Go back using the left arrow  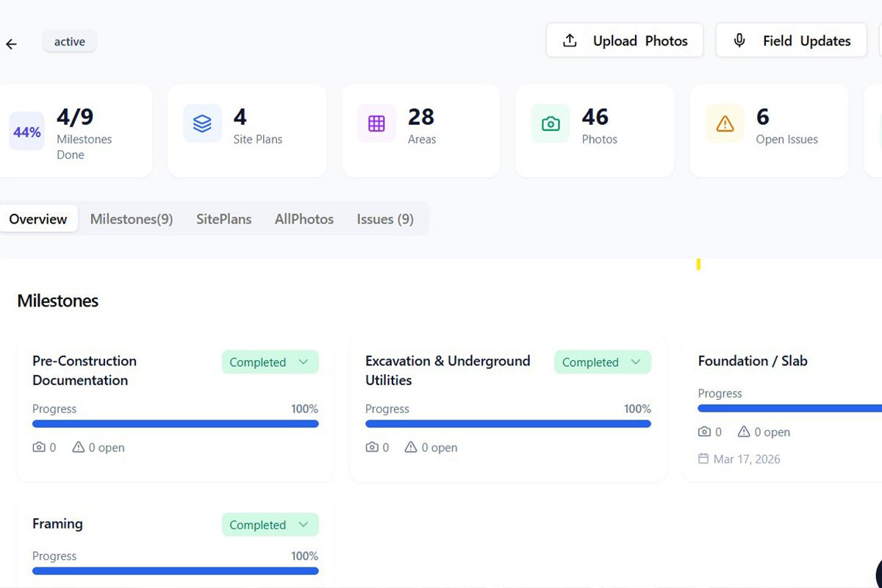pos(11,44)
